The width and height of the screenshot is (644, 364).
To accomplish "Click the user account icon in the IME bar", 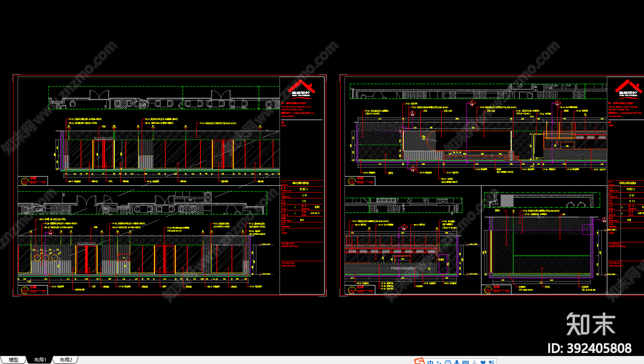I will [474, 362].
